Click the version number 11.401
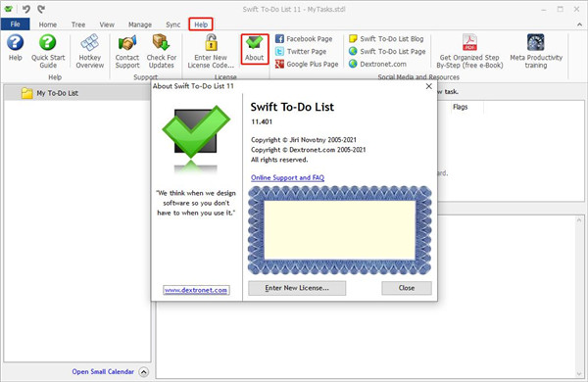 (x=262, y=121)
